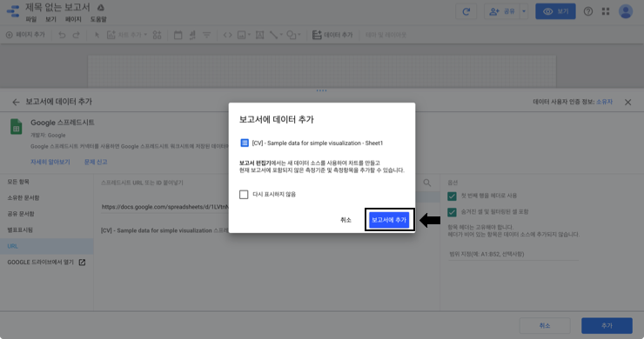Open the '도움말' menu
Viewport: 644px width, 339px height.
tap(98, 19)
